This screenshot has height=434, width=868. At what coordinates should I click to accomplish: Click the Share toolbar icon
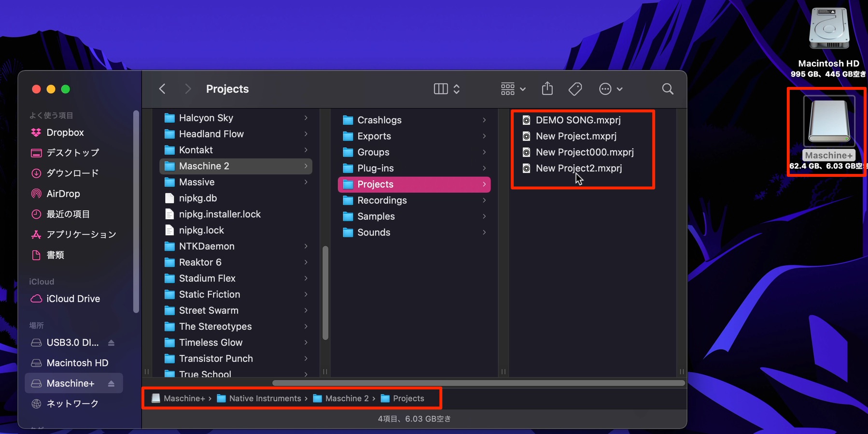point(547,88)
